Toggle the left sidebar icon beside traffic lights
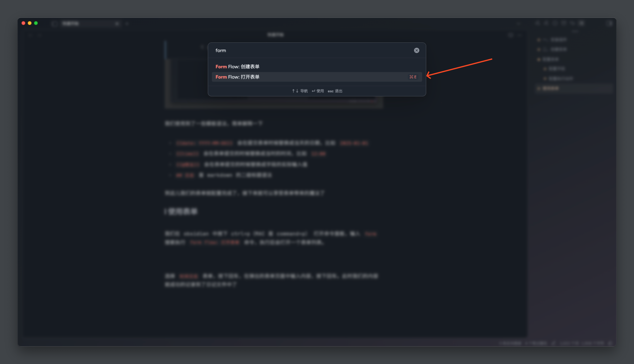 (54, 24)
